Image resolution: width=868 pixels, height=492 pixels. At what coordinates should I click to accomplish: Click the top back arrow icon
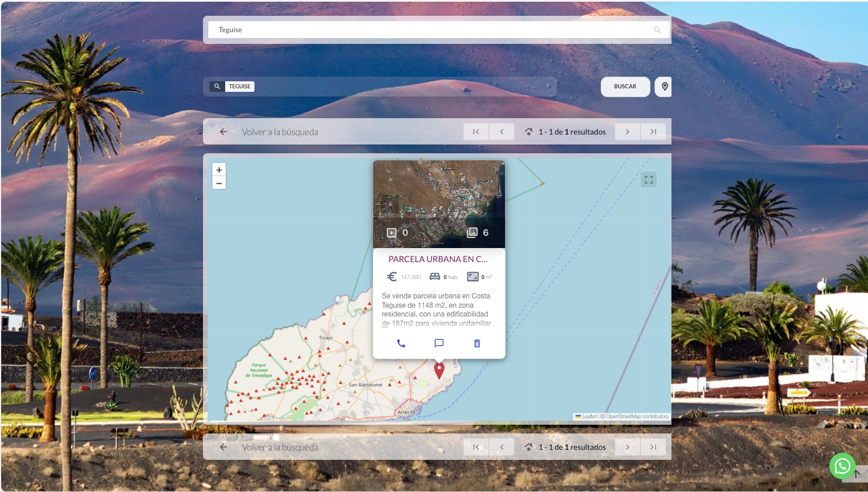click(223, 132)
